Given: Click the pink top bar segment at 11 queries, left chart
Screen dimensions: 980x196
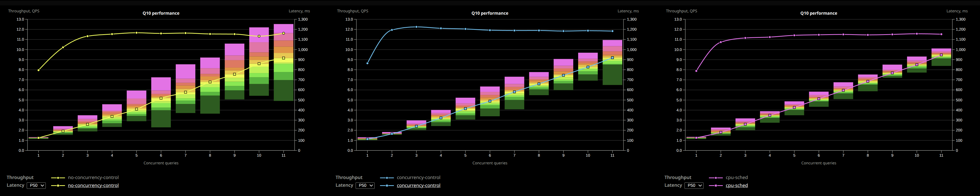Looking at the screenshot, I should 283,28.
